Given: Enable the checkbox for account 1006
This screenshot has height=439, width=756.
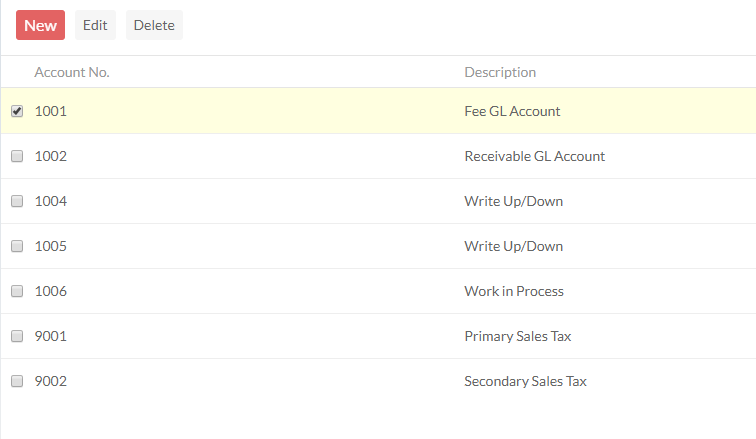Looking at the screenshot, I should (17, 292).
